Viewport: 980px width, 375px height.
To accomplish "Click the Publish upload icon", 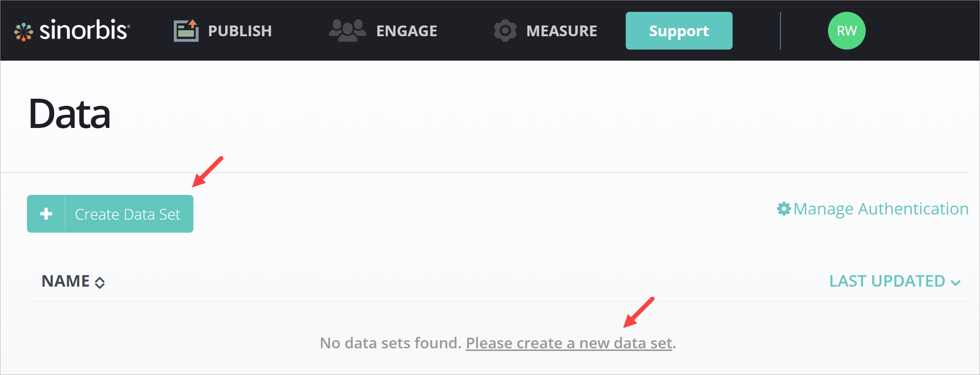I will 186,30.
